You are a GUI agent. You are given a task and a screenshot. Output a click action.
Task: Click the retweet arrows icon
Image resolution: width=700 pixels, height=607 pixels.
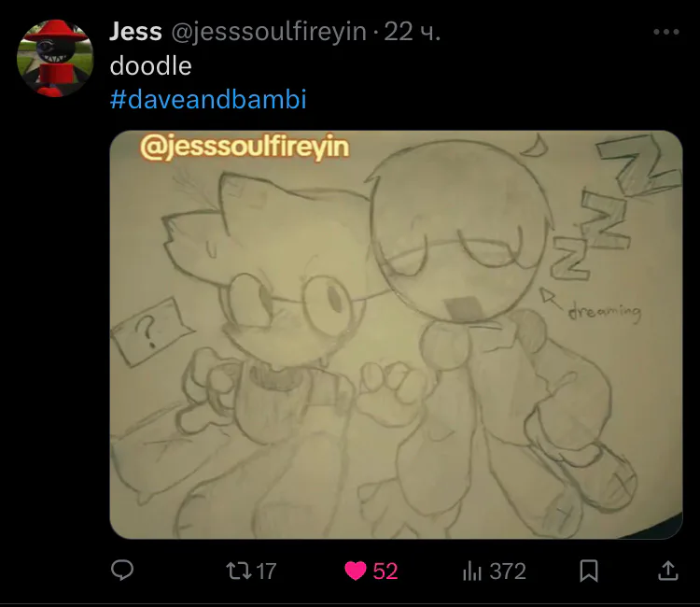[239, 571]
